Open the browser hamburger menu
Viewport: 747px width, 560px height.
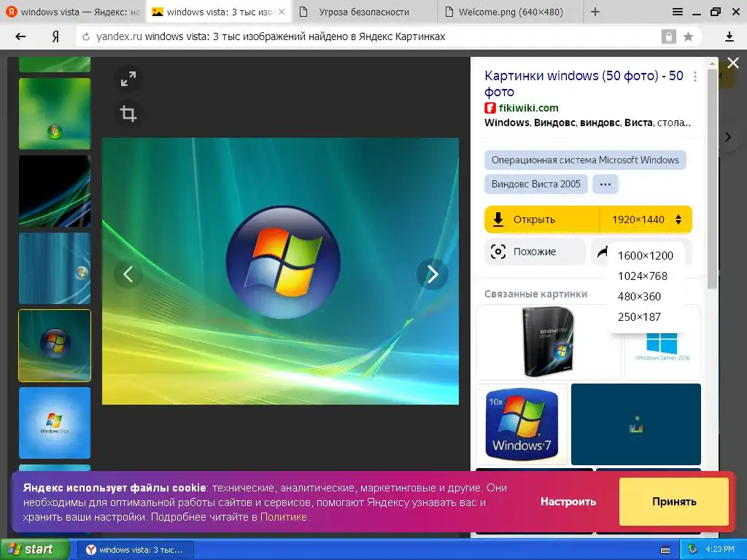(x=678, y=12)
